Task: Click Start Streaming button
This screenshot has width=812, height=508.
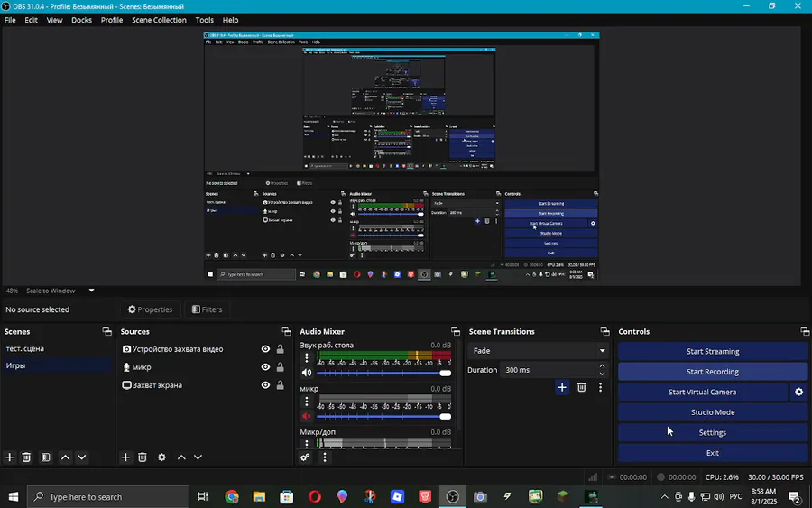Action: tap(713, 352)
